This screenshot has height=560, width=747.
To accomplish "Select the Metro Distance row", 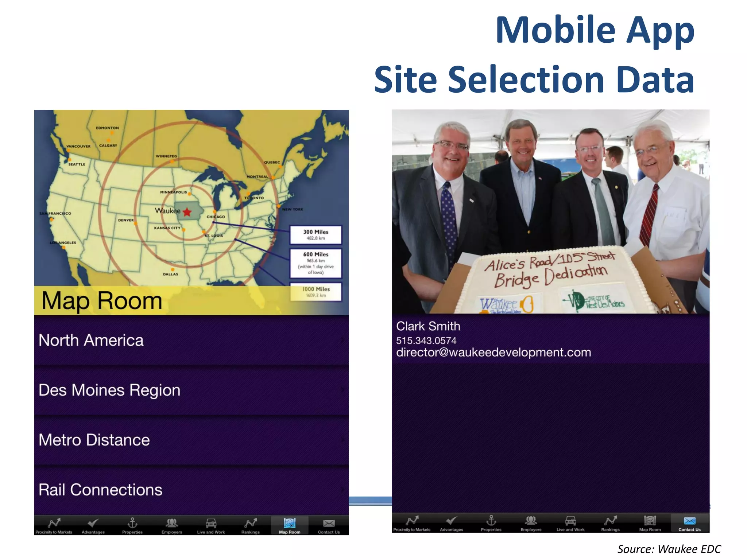I will [191, 440].
